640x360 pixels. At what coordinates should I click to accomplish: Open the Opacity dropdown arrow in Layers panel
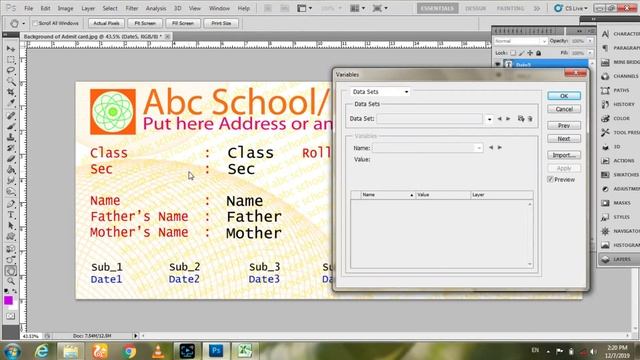590,41
